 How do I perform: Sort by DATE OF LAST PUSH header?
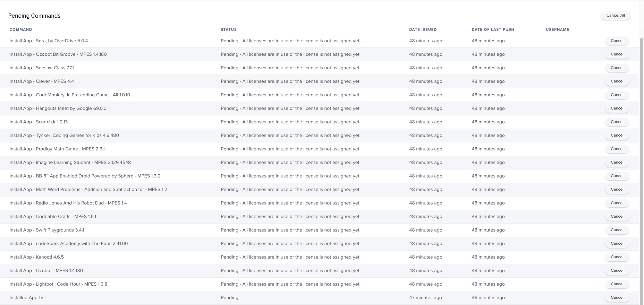point(493,29)
